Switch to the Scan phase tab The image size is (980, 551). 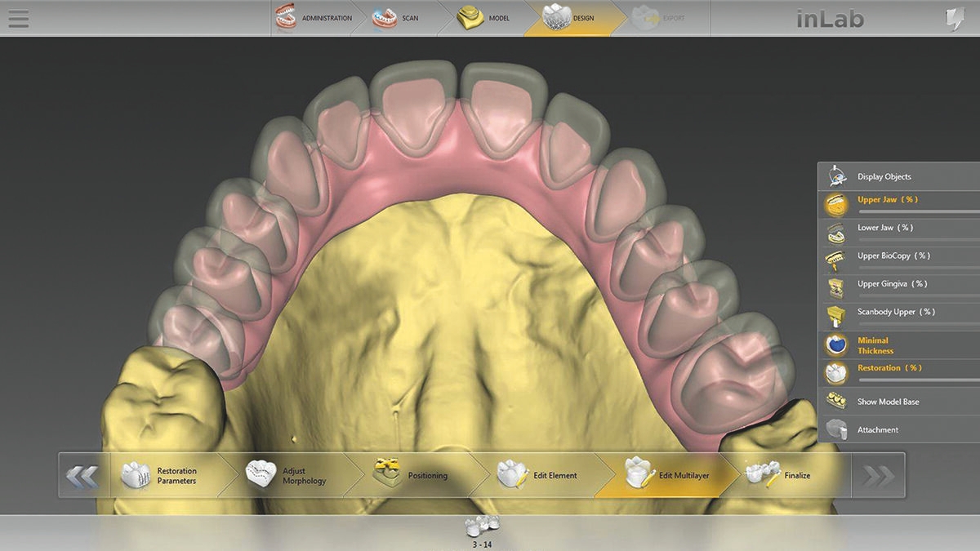399,18
